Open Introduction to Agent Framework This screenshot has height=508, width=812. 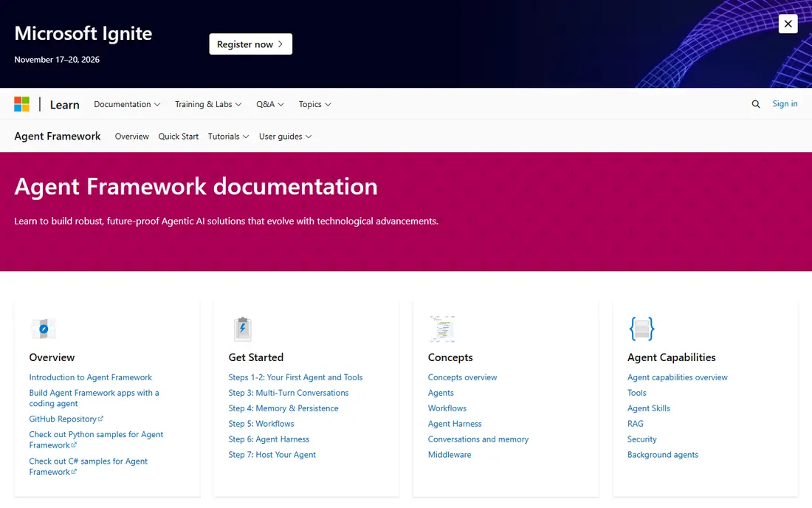click(91, 377)
